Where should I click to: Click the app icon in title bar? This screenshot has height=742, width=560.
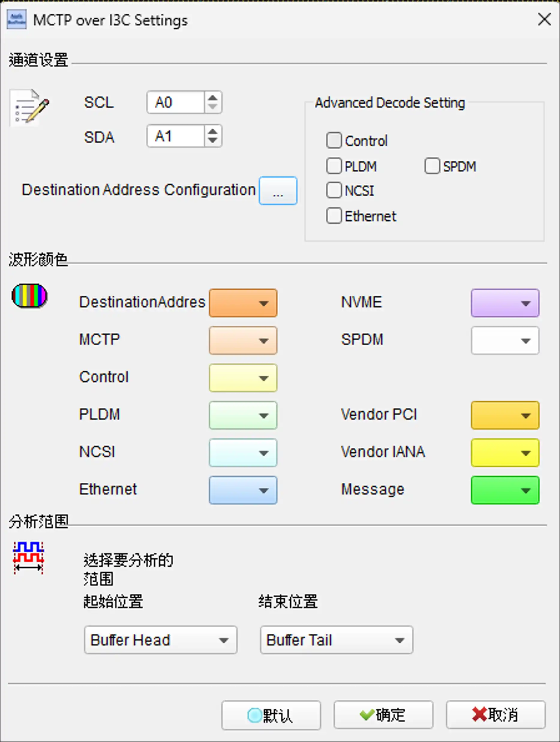click(x=16, y=20)
